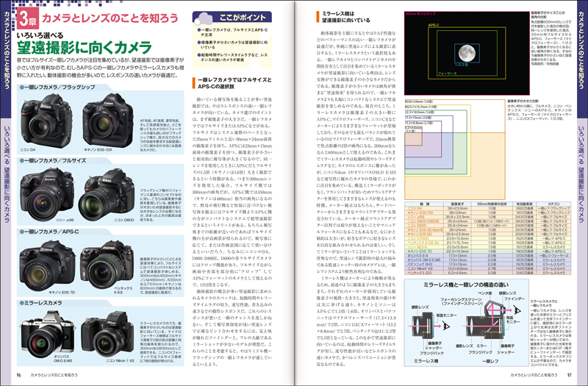Image resolution: width=588 pixels, height=386 pixels.
Task: Select the Nikon 1 V2 camera photo
Action: [107, 335]
